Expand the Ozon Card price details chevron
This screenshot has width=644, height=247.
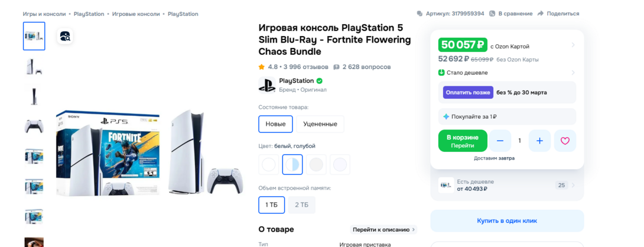coord(573,45)
